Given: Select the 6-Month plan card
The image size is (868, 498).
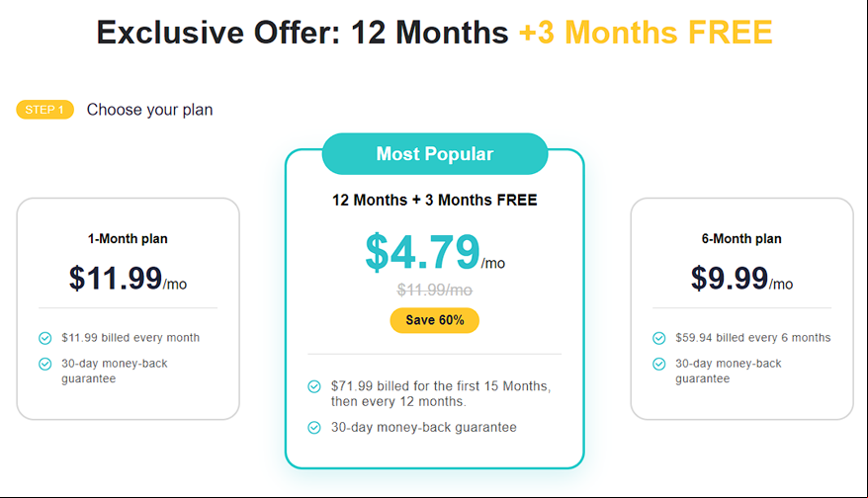Looking at the screenshot, I should click(x=741, y=308).
